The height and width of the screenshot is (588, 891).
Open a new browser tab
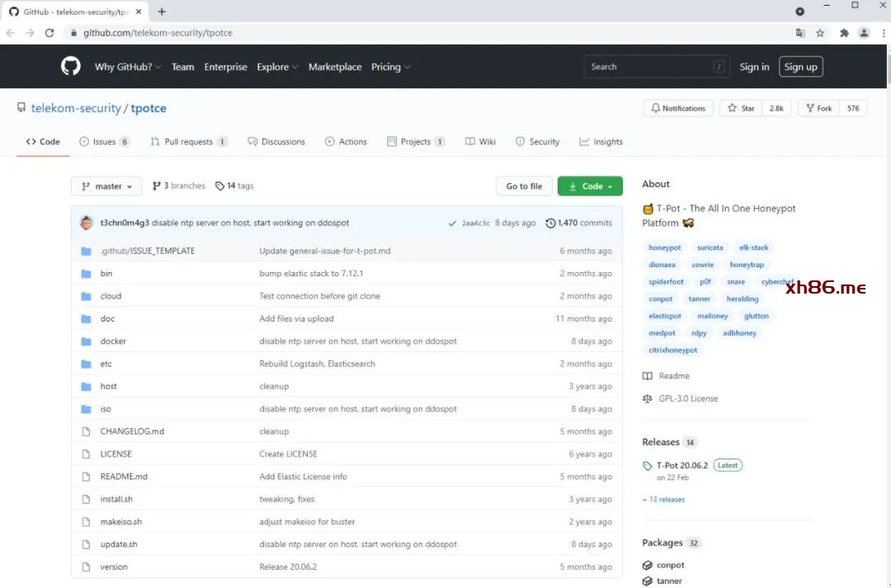pyautogui.click(x=162, y=12)
